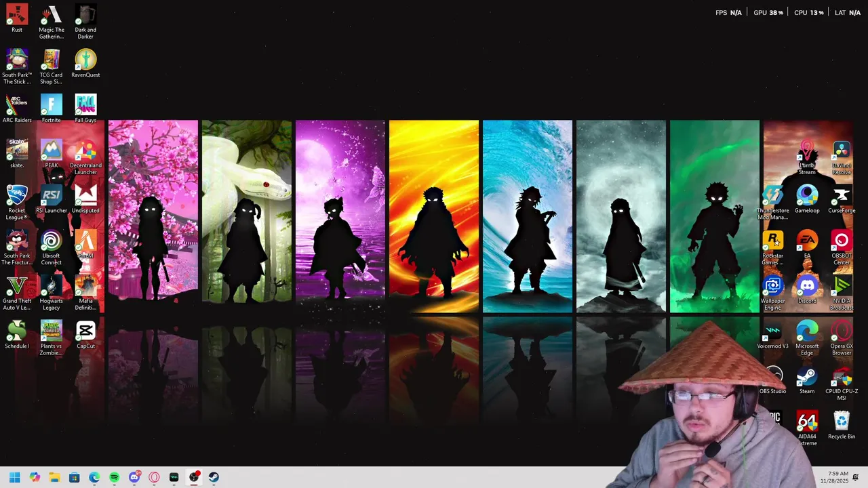Select the OBSBOT Center icon
This screenshot has width=868, height=488.
842,248
